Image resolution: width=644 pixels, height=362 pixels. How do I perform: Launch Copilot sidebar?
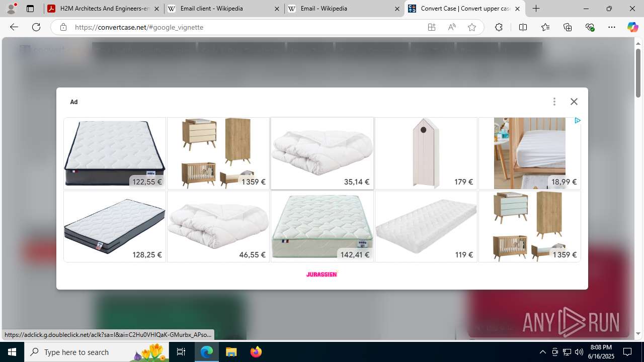coord(632,27)
